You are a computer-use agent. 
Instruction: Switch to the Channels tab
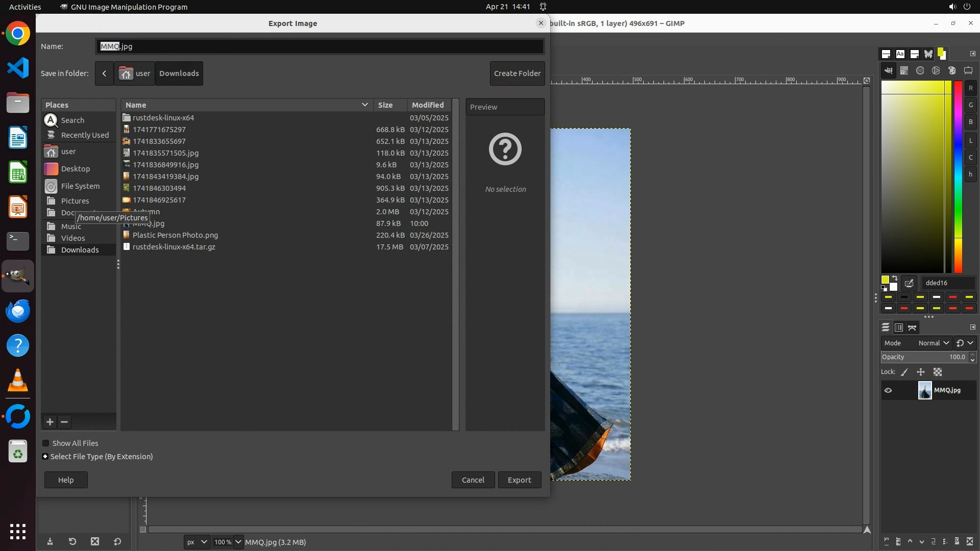point(899,328)
